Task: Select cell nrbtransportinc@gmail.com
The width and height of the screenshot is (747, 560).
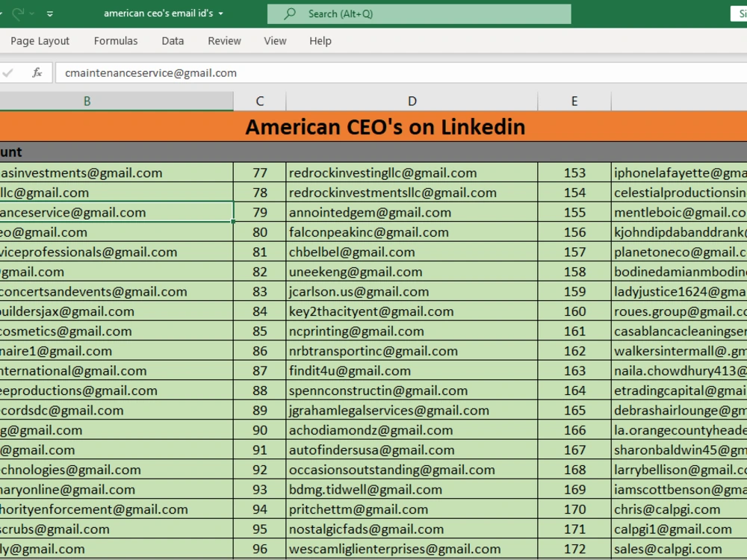Action: [412, 351]
